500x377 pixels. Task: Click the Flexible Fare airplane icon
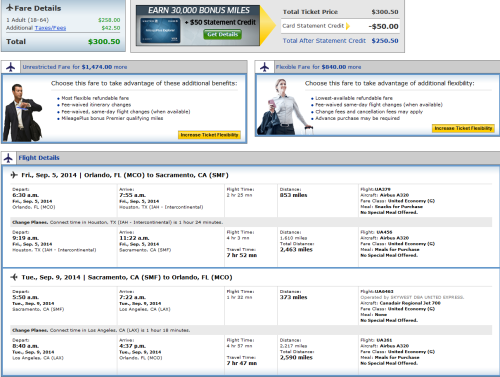265,67
